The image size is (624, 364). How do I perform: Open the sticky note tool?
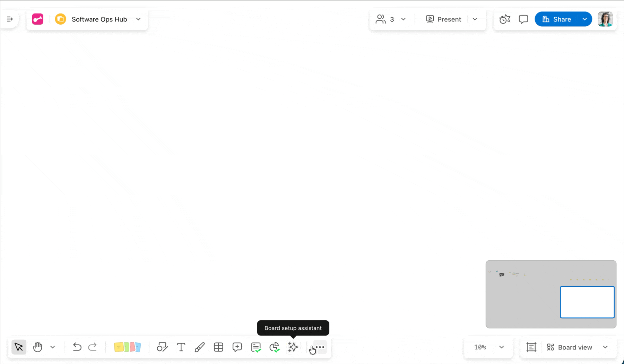tap(127, 347)
